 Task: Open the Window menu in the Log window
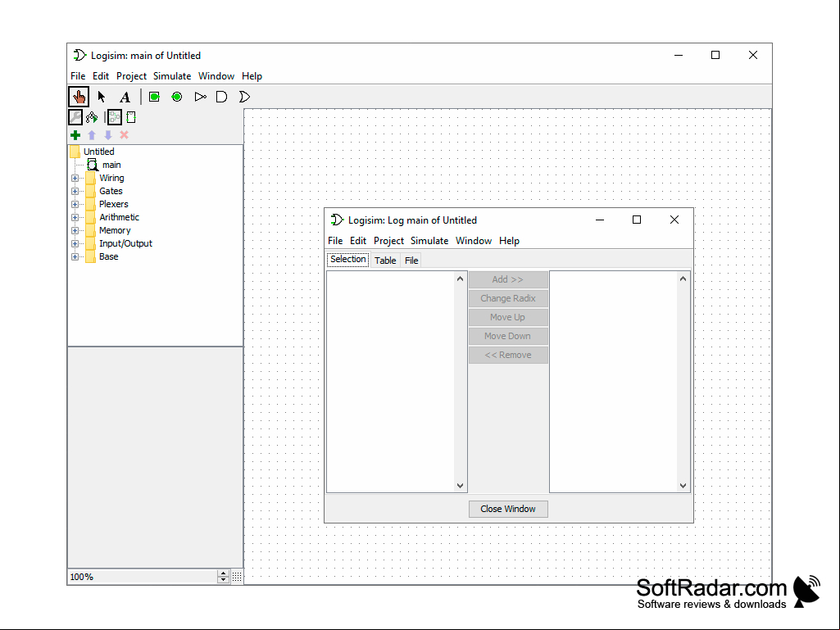point(474,241)
